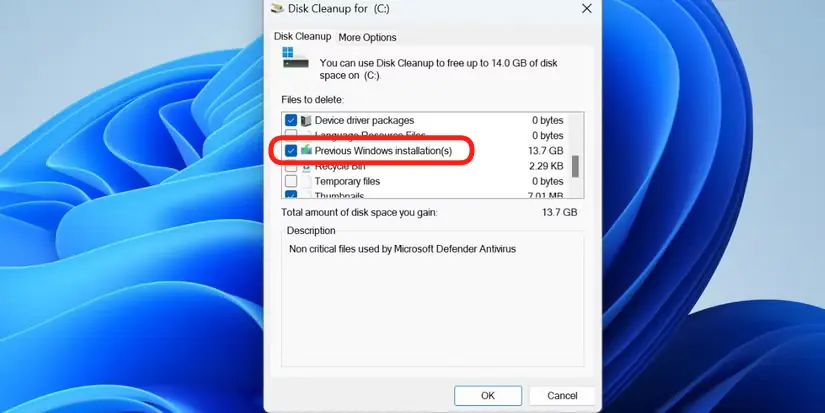
Task: Uncheck Previous Windows installation(s) checkbox
Action: coord(291,151)
